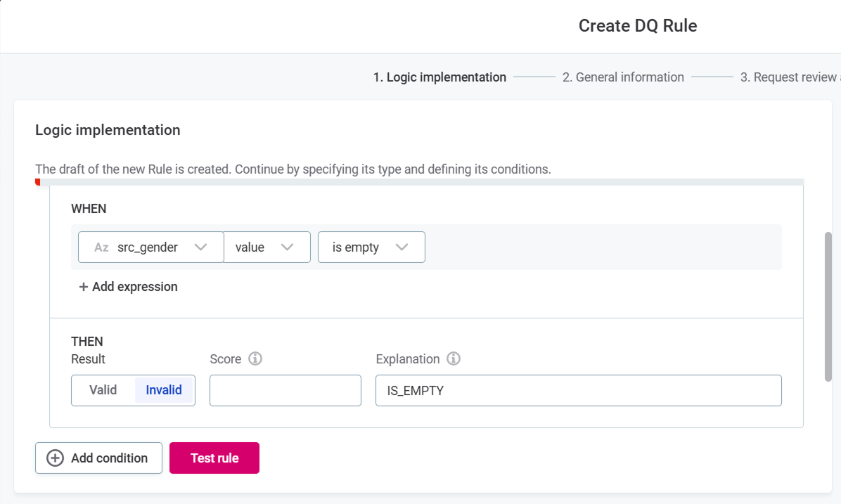Click the plus icon before Add expression
841x504 pixels.
[x=84, y=287]
